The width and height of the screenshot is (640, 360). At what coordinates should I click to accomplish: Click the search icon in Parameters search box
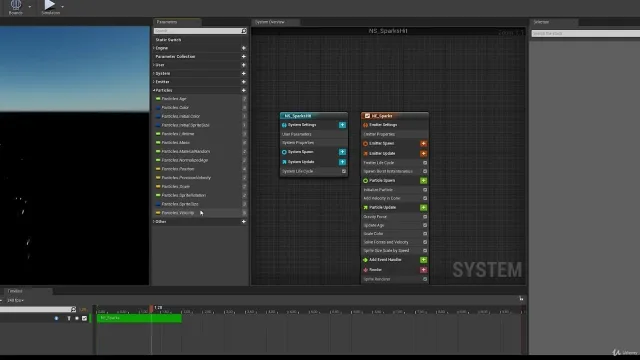click(x=244, y=31)
